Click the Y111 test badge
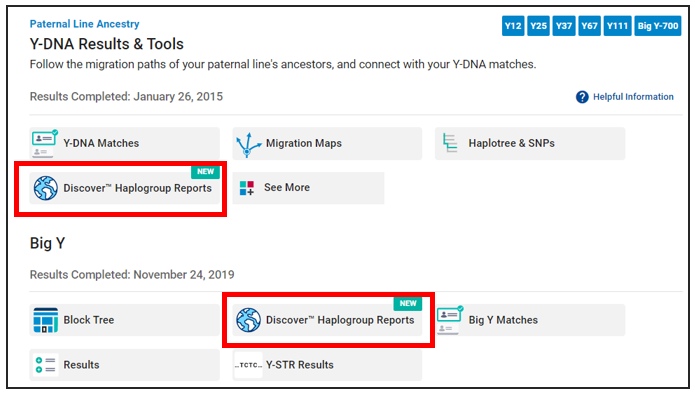 (x=617, y=26)
